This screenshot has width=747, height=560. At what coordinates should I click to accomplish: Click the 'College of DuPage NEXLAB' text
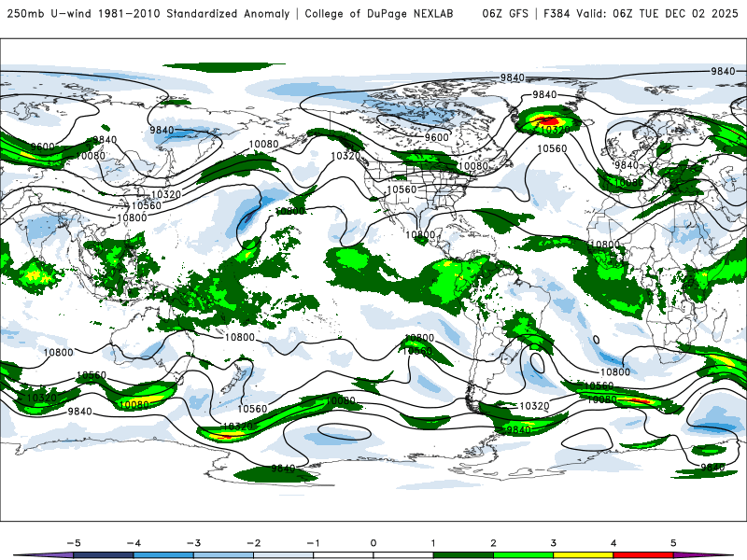coord(379,14)
